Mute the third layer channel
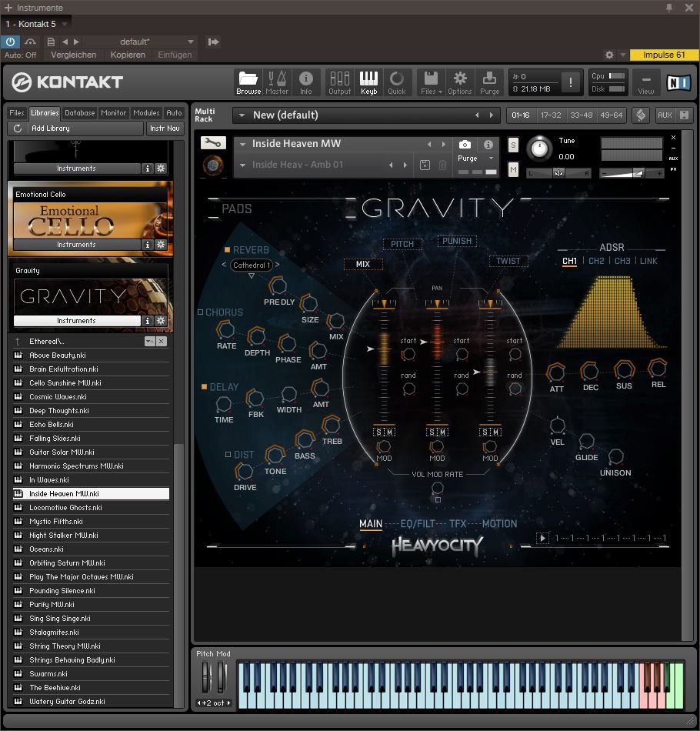The width and height of the screenshot is (700, 731). [x=495, y=432]
